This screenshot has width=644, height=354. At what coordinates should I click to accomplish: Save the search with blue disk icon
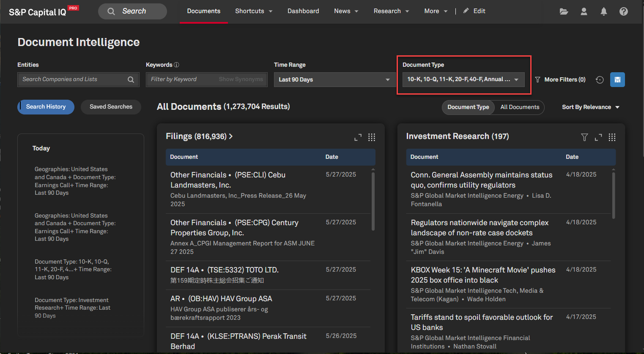pos(617,79)
